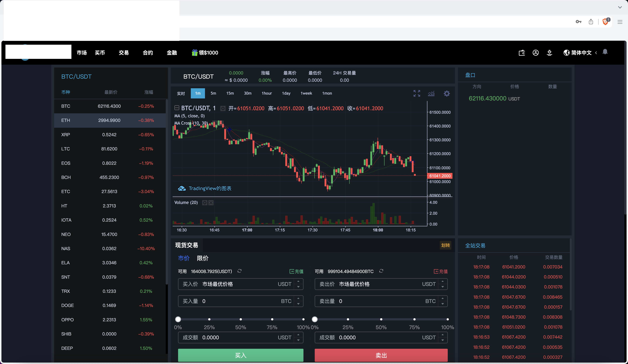Screen dimensions: 628x364
Task: Click the download app icon
Action: click(549, 53)
